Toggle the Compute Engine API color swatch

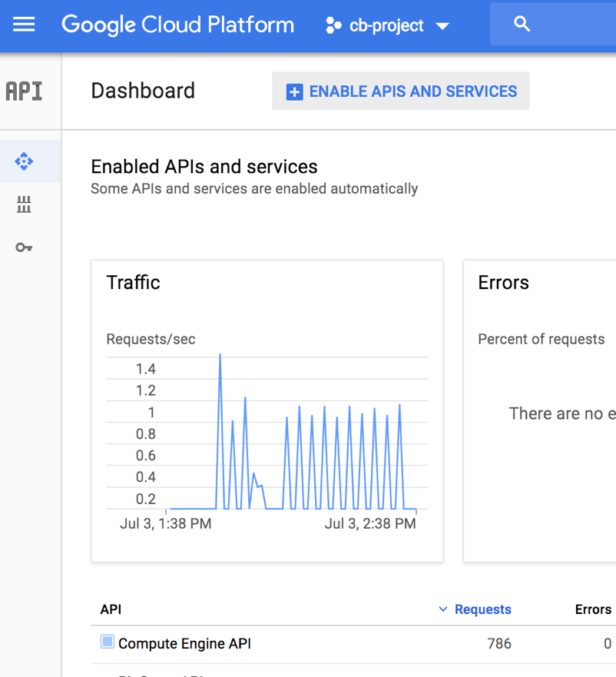pos(108,642)
